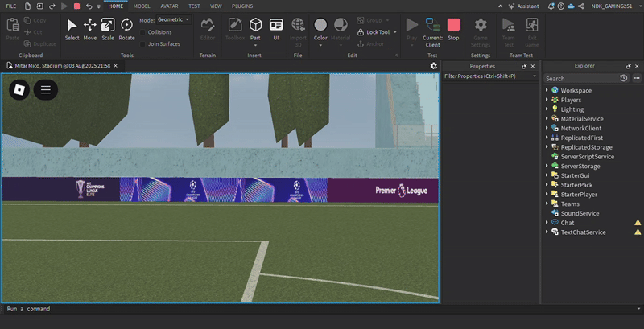Switch to the TEST tab
Image resolution: width=644 pixels, height=329 pixels.
(194, 6)
